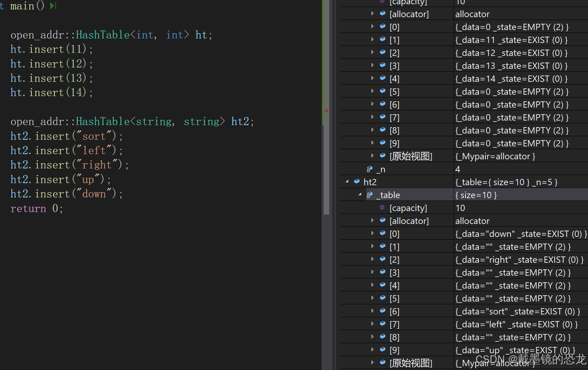Click the code line ht2.insert("down");
This screenshot has width=588, height=370.
[x=66, y=194]
